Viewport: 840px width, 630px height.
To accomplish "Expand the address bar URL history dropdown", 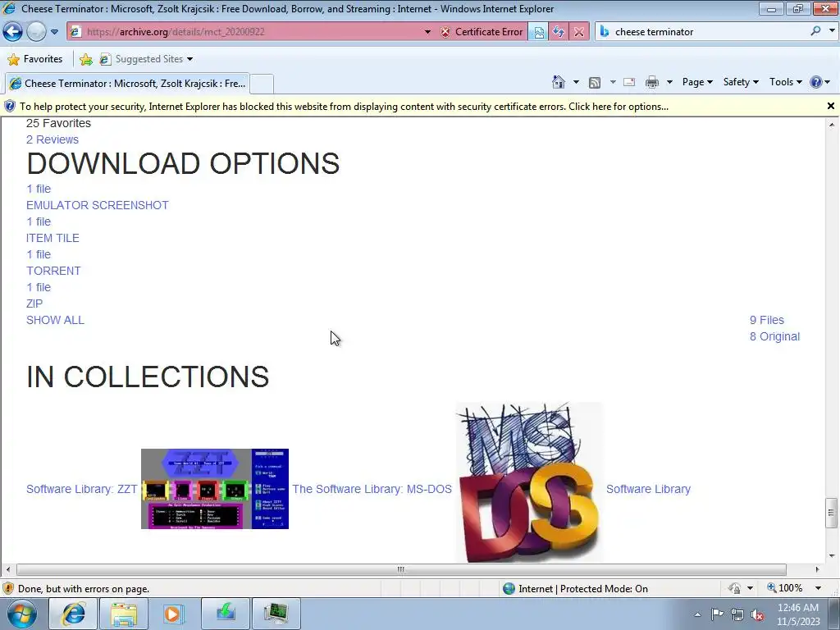I will point(427,32).
